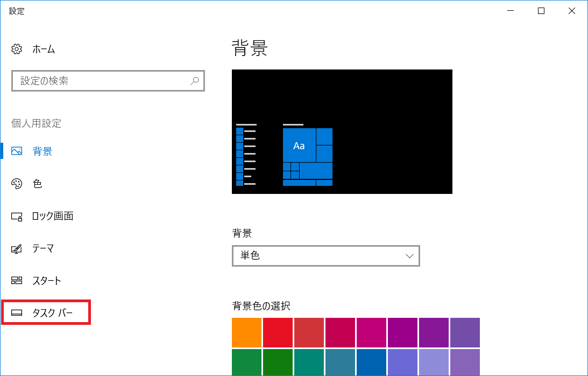
Task: Select the light lavender swatch
Action: (x=434, y=362)
